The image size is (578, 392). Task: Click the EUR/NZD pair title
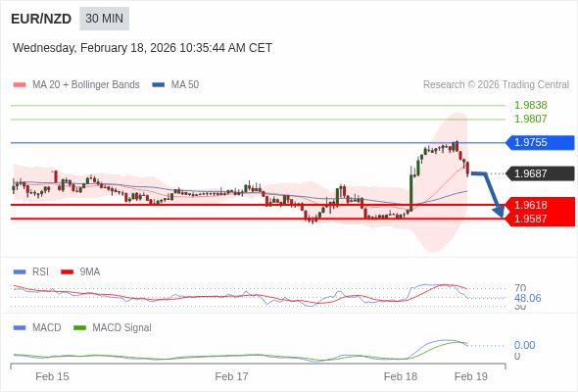[41, 19]
